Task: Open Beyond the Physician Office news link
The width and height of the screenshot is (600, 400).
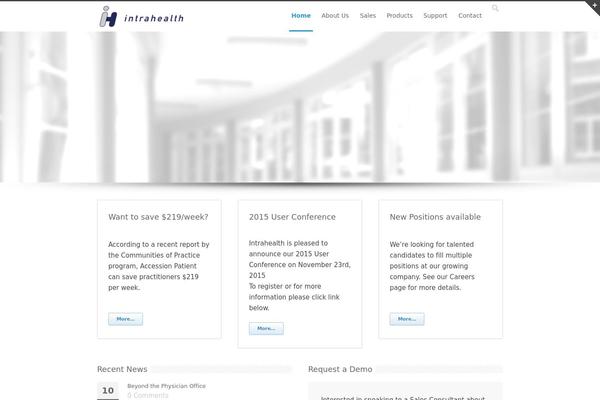Action: click(166, 386)
